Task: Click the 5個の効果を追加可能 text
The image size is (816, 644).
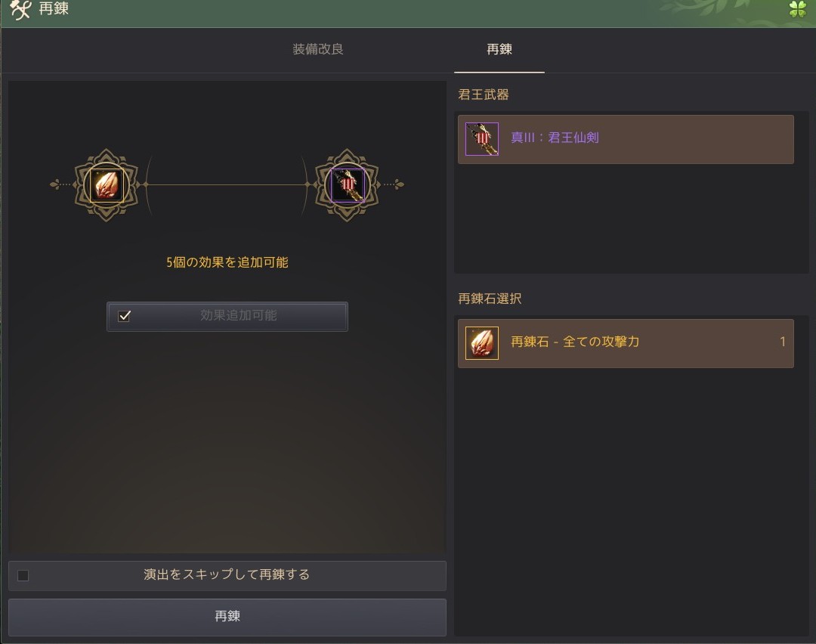Action: point(227,262)
